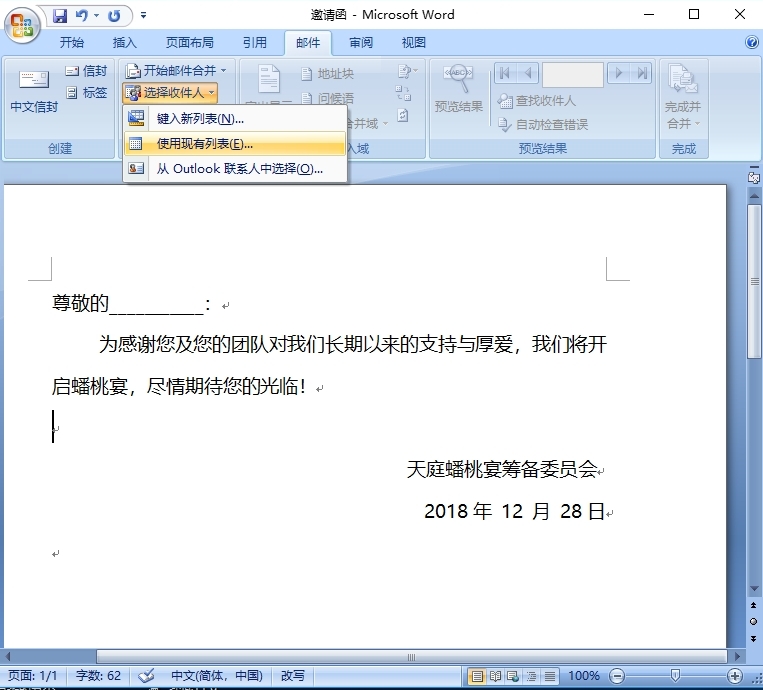Open the 页面布局 tab

190,43
